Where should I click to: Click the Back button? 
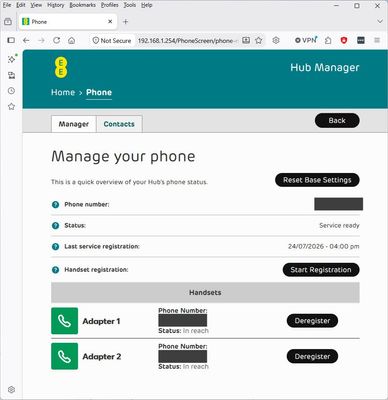337,120
